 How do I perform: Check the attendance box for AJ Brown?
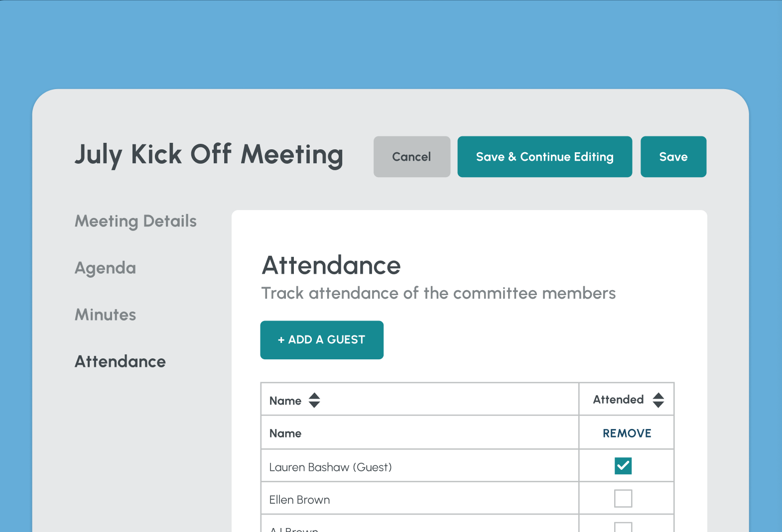(622, 528)
